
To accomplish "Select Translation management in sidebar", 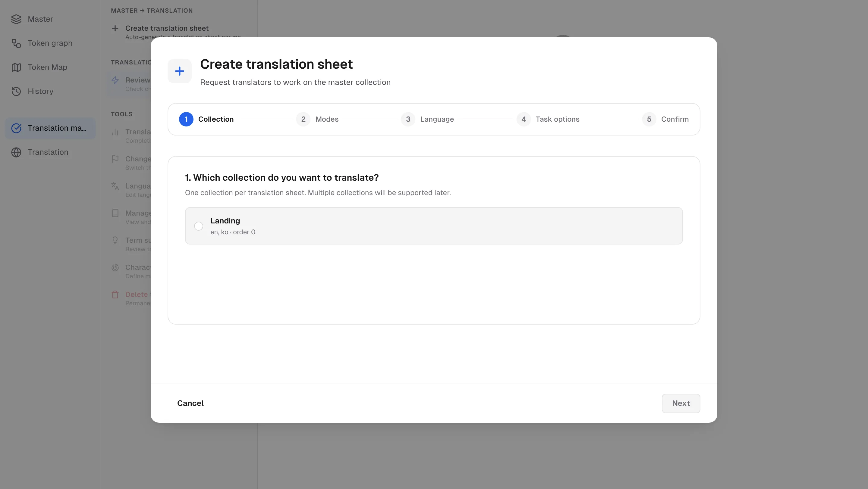I will [x=50, y=128].
